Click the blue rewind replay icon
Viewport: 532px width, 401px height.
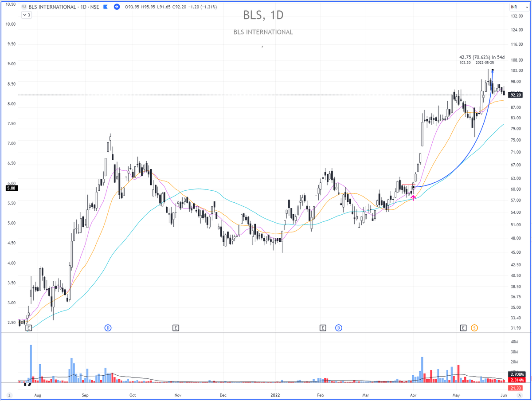[116, 7]
